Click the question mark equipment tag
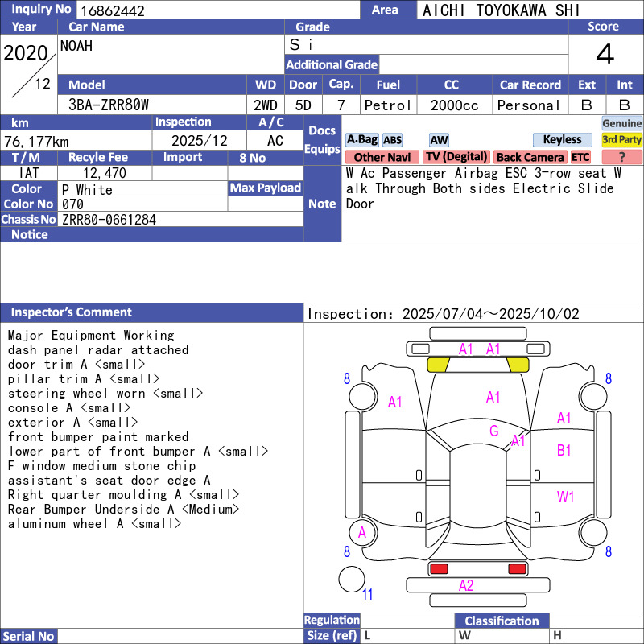This screenshot has height=644, width=644. click(x=621, y=157)
